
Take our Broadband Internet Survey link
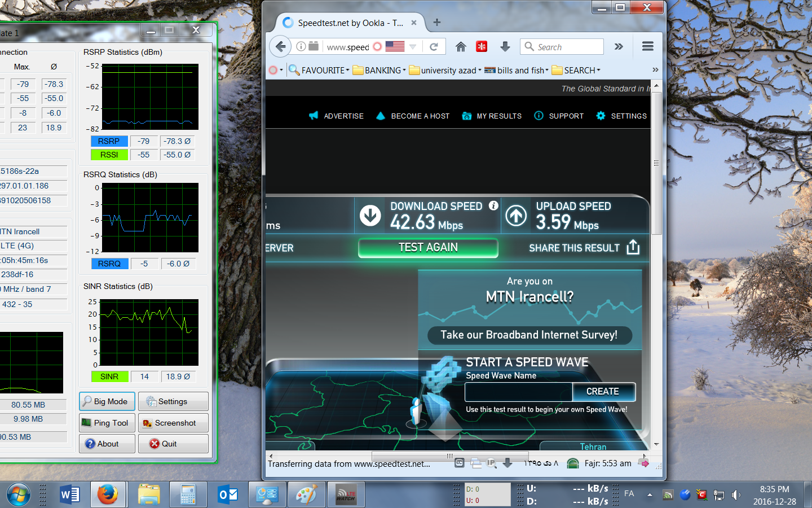[529, 335]
